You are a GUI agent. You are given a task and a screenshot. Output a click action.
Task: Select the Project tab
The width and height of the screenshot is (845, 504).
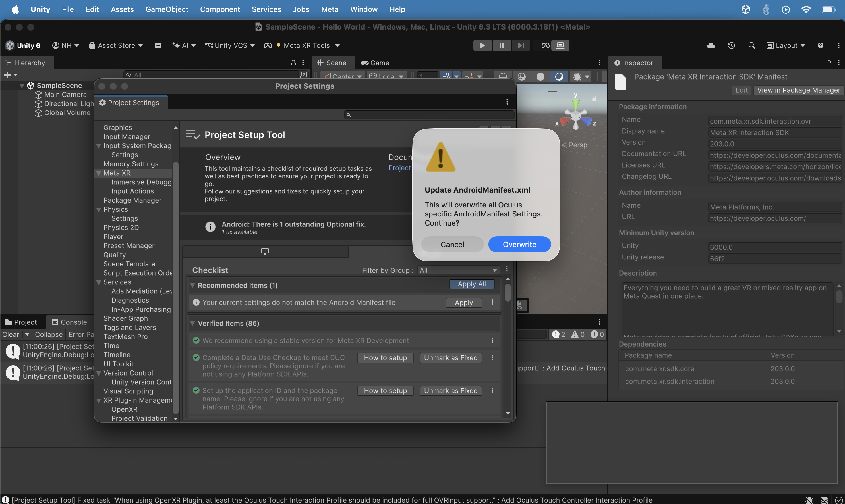click(21, 322)
